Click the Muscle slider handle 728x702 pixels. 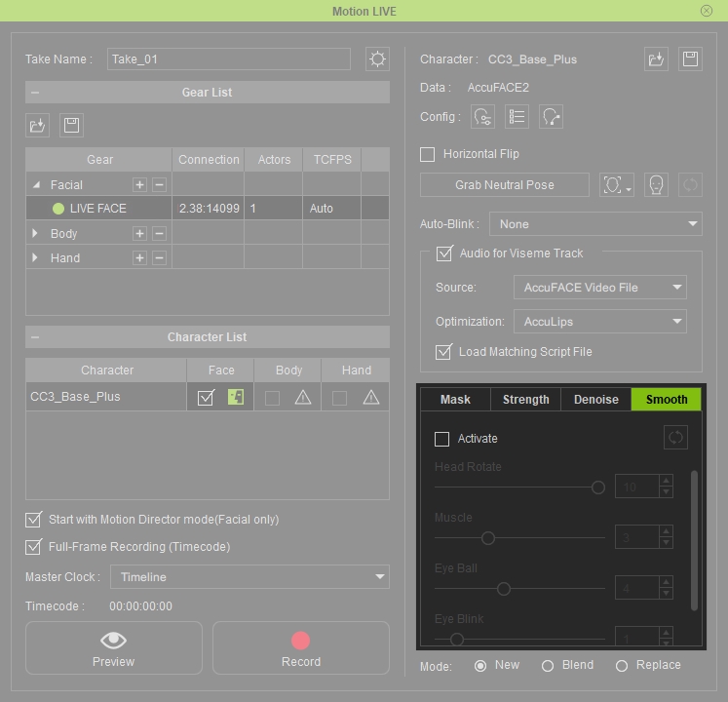tap(488, 538)
